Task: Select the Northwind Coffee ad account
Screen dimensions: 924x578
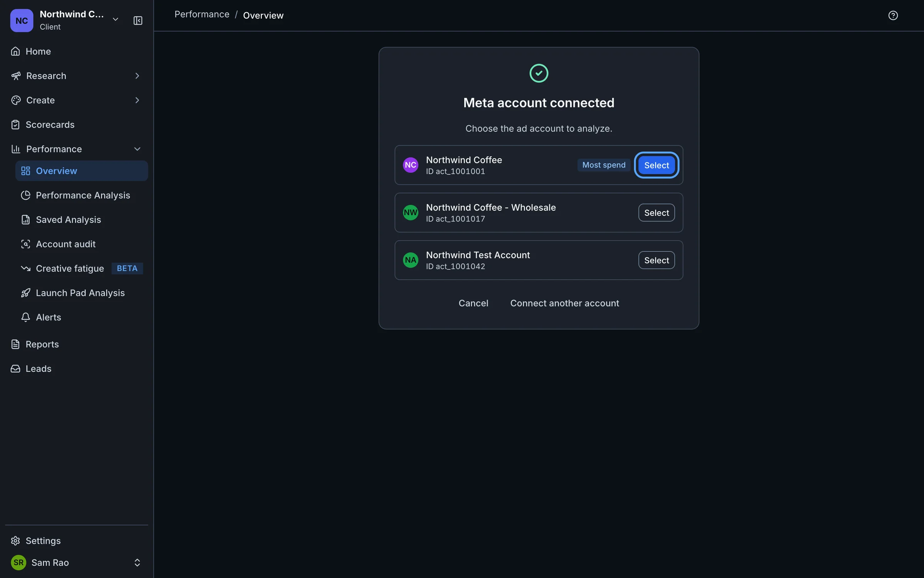Action: pyautogui.click(x=656, y=165)
